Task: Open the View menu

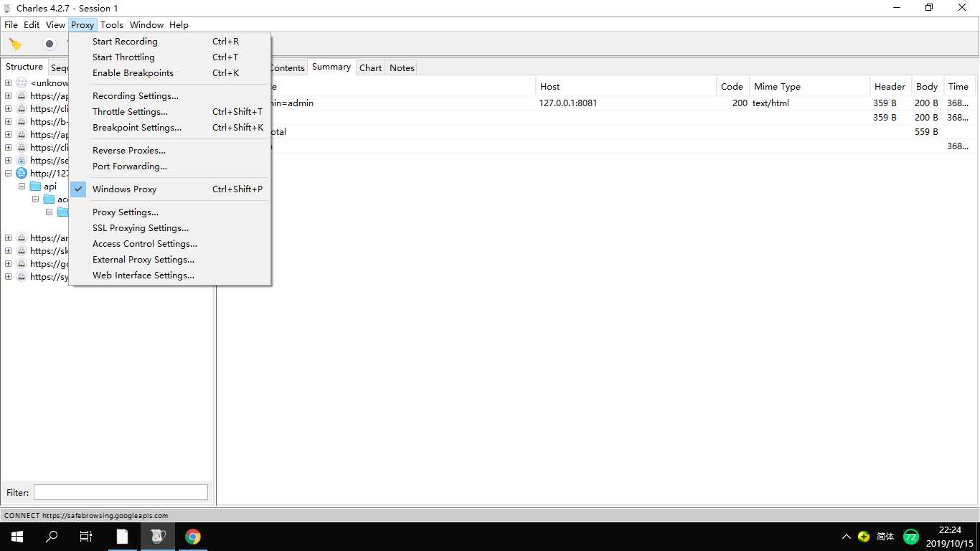Action: 55,24
